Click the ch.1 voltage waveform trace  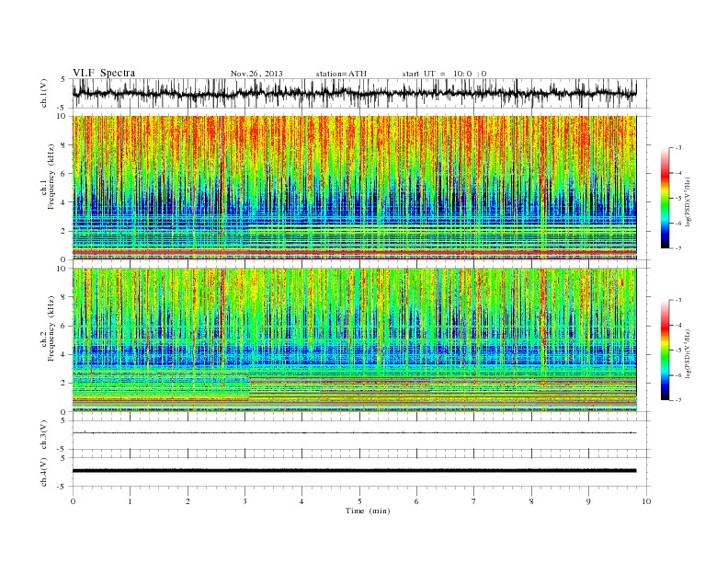coord(355,93)
